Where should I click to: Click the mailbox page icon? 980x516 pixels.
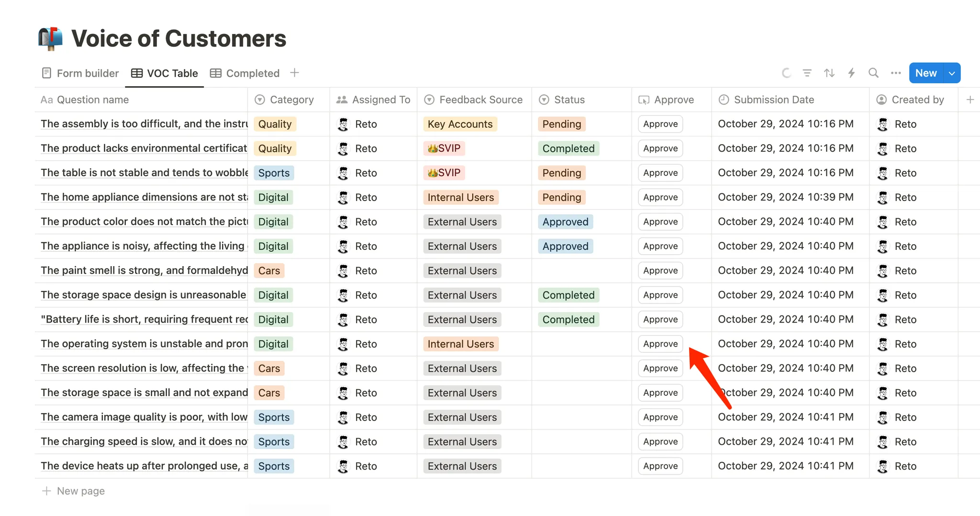pyautogui.click(x=51, y=38)
